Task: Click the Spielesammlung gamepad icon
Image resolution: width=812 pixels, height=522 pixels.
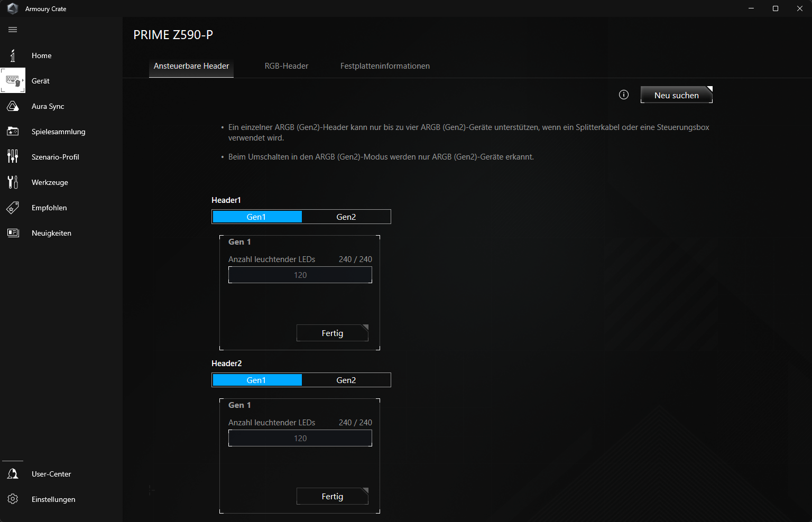Action: point(13,132)
